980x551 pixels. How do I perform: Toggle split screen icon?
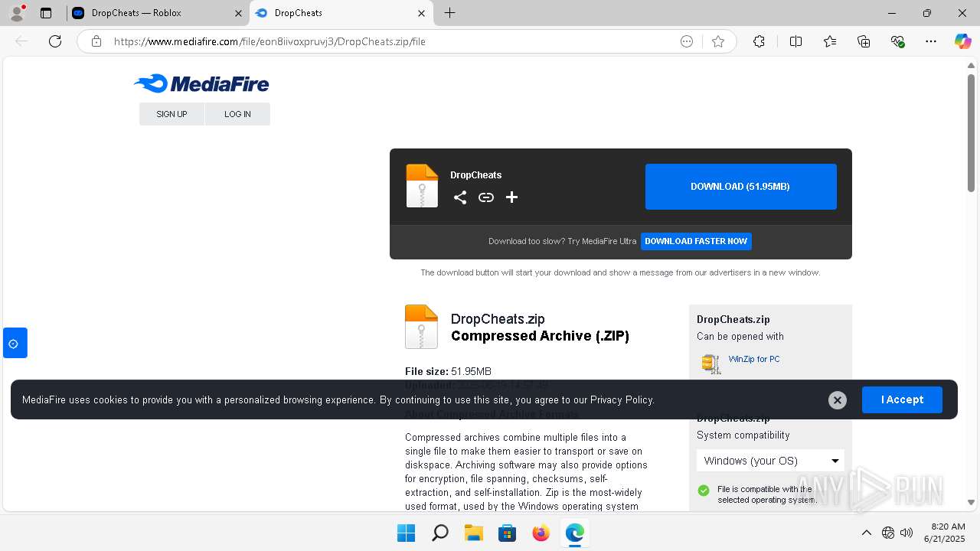click(x=796, y=41)
